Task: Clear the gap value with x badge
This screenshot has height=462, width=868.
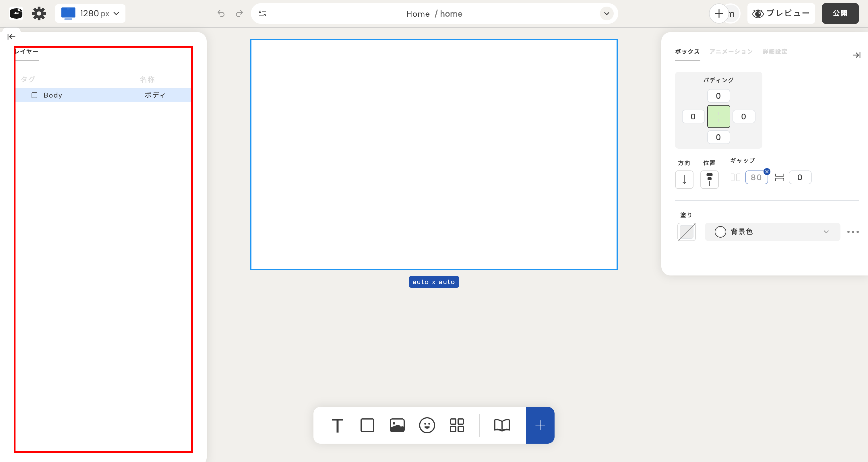Action: [767, 172]
